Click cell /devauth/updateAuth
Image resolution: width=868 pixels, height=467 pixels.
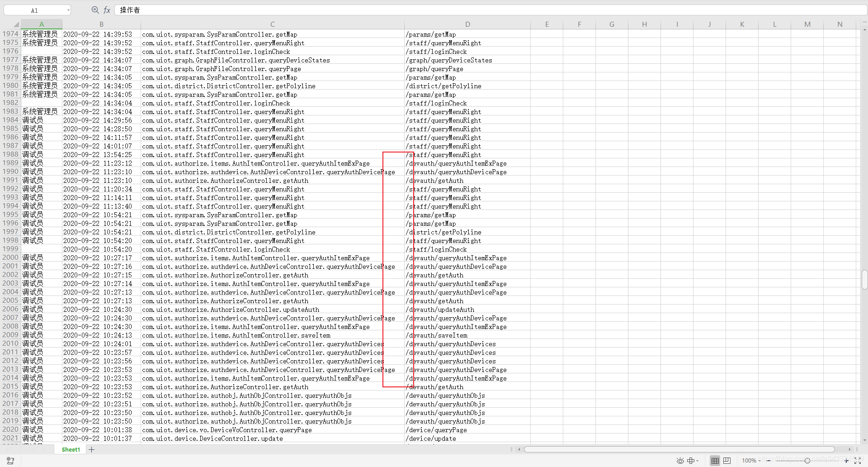[467, 309]
